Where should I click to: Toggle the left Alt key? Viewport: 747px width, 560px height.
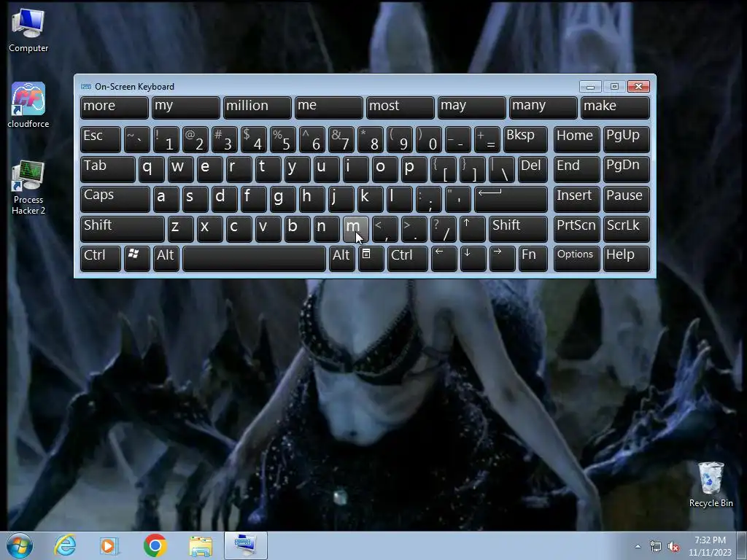166,259
